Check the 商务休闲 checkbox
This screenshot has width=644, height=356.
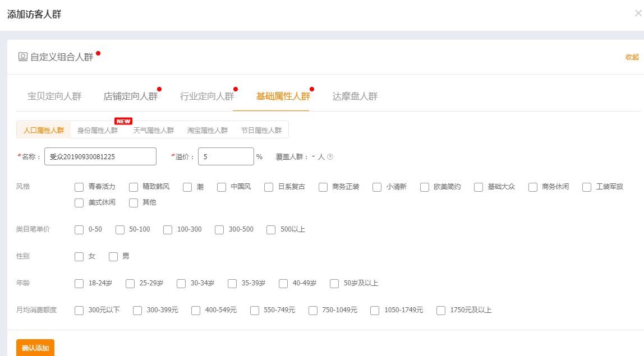tap(533, 187)
